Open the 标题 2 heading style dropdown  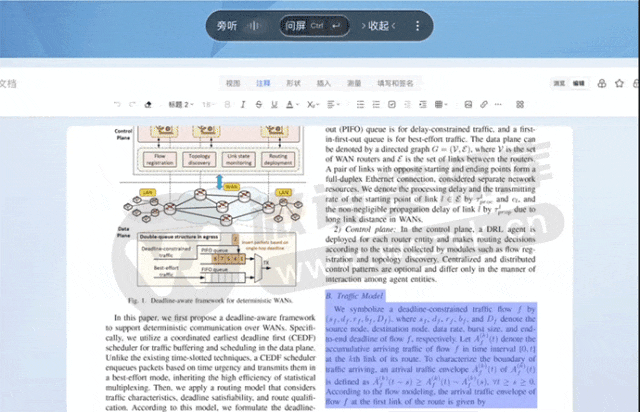181,105
